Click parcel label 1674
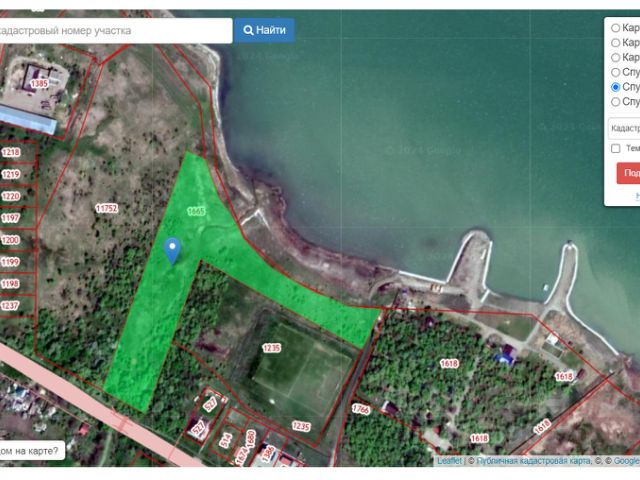The width and height of the screenshot is (640, 480). (x=242, y=456)
